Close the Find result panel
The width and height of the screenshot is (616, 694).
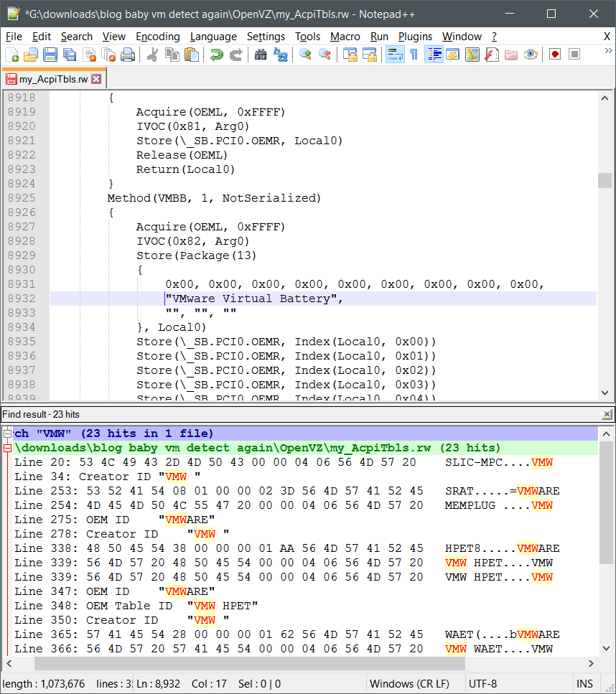point(607,414)
